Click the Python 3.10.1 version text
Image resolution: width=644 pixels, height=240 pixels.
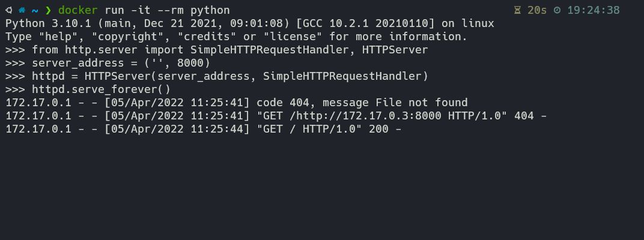point(48,23)
